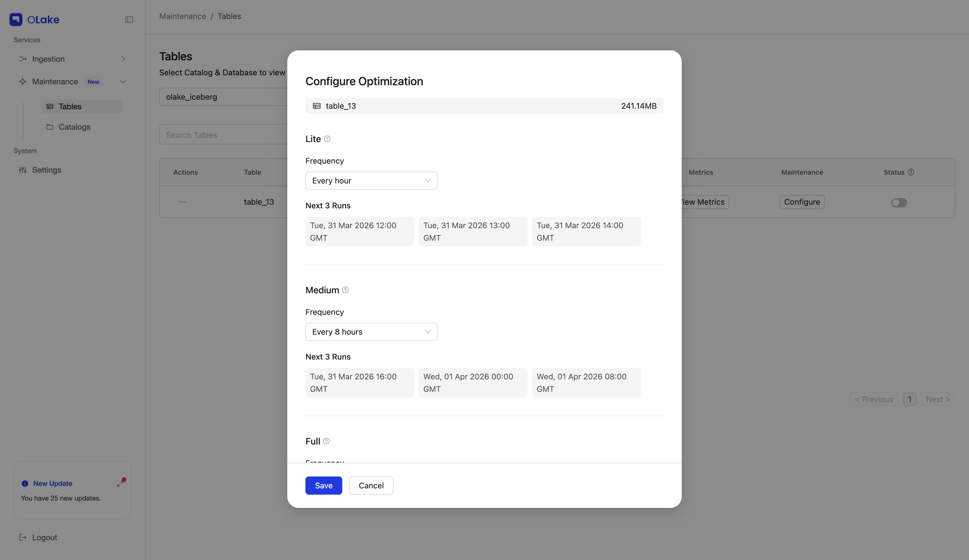Open Catalogs in the sidebar

[74, 127]
